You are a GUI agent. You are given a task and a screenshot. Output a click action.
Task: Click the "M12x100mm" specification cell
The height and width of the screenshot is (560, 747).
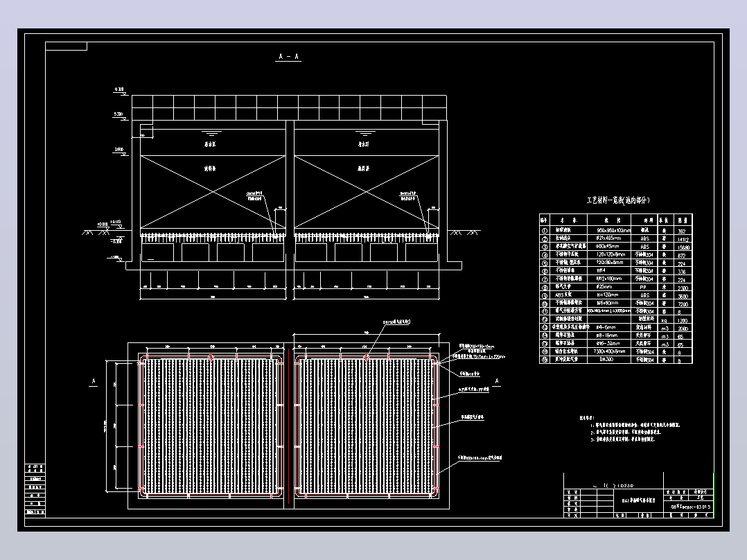pyautogui.click(x=608, y=279)
